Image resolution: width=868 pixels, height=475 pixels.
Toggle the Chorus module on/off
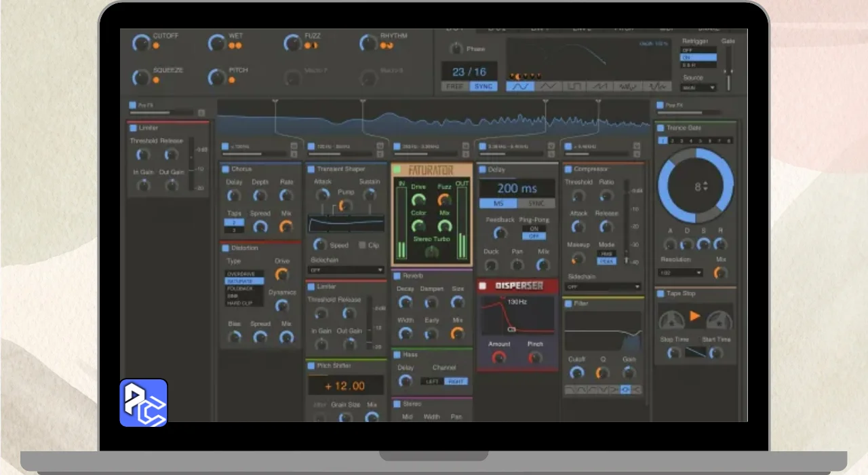[x=226, y=169]
